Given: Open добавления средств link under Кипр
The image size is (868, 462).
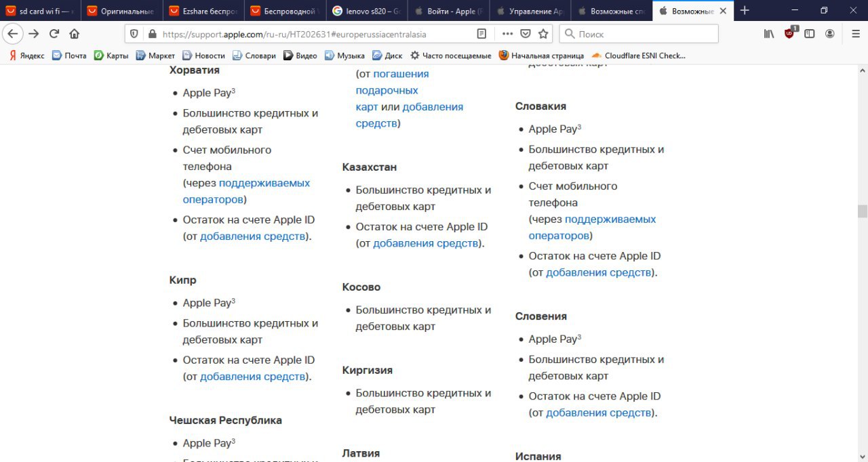Looking at the screenshot, I should (253, 377).
